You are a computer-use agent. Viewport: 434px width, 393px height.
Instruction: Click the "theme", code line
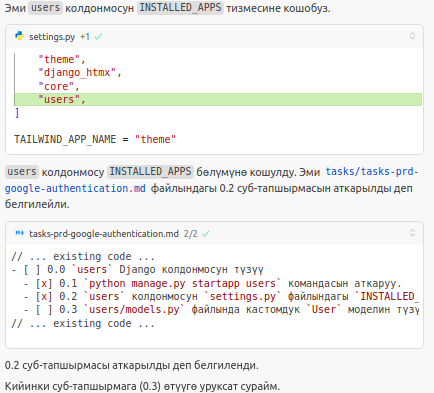coord(62,59)
